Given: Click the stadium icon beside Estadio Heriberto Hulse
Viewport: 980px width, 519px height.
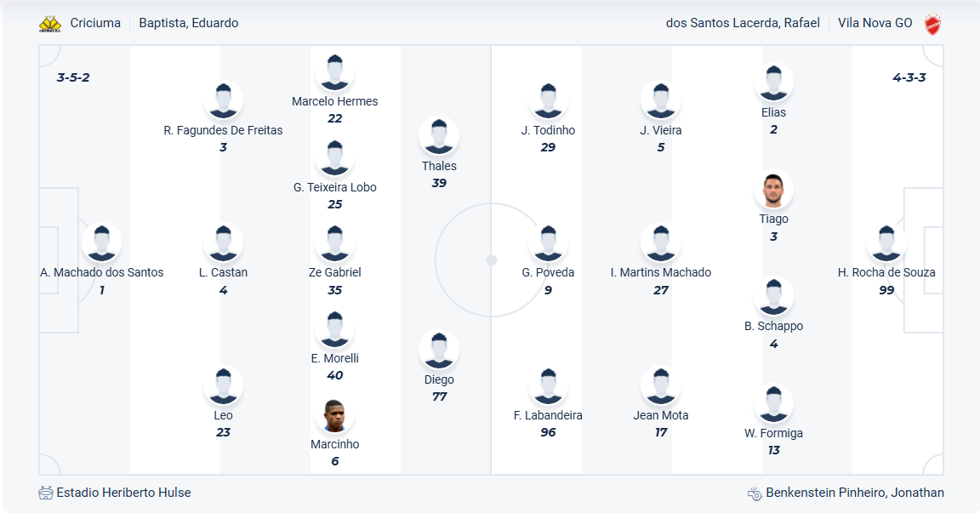Looking at the screenshot, I should click(46, 493).
